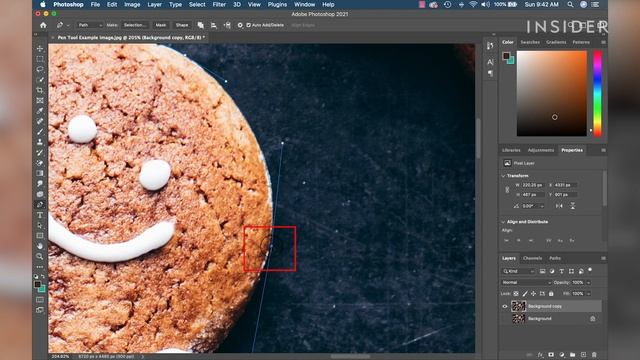
Task: Select the Frame tool
Action: (40, 100)
